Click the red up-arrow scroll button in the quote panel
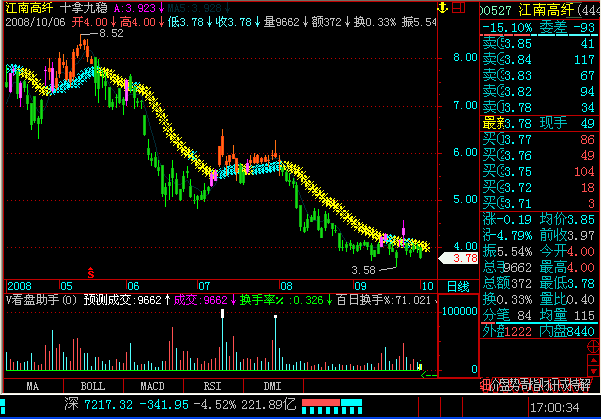Screen dimensions: 601x419 tap(593, 360)
